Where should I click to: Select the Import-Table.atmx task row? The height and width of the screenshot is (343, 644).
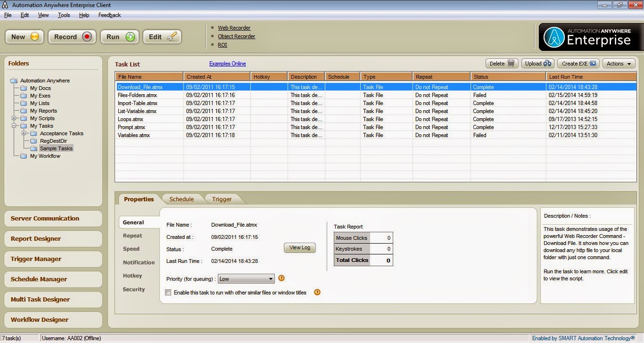point(376,103)
